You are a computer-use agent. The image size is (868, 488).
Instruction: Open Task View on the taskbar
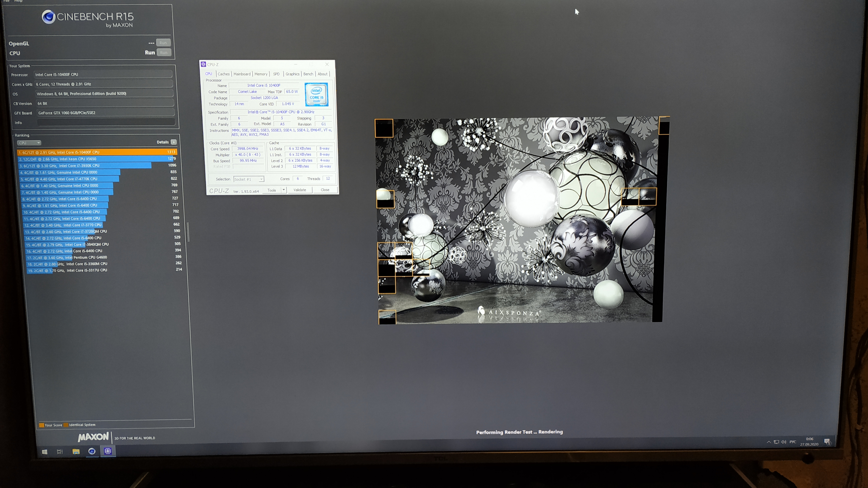60,452
